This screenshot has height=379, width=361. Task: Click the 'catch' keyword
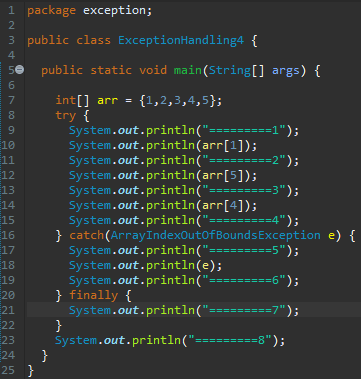point(87,235)
